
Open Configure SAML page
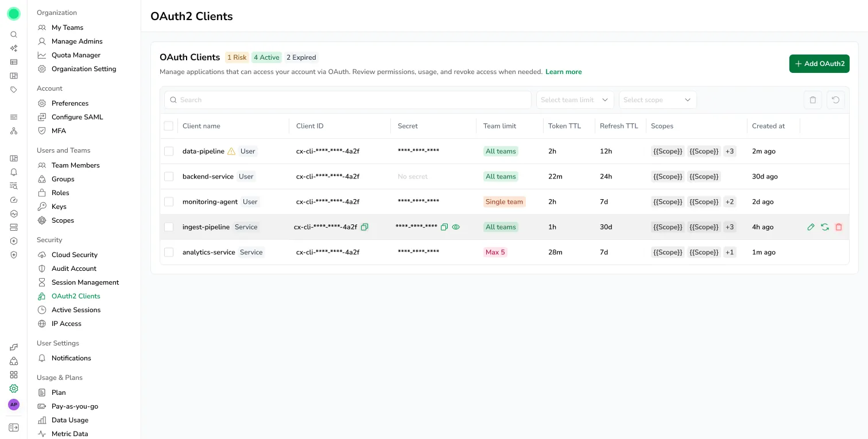pos(77,117)
